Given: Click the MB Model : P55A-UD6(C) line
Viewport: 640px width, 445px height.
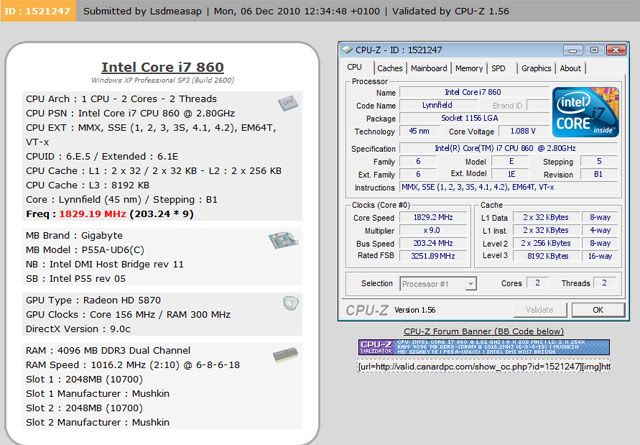Looking at the screenshot, I should [85, 250].
